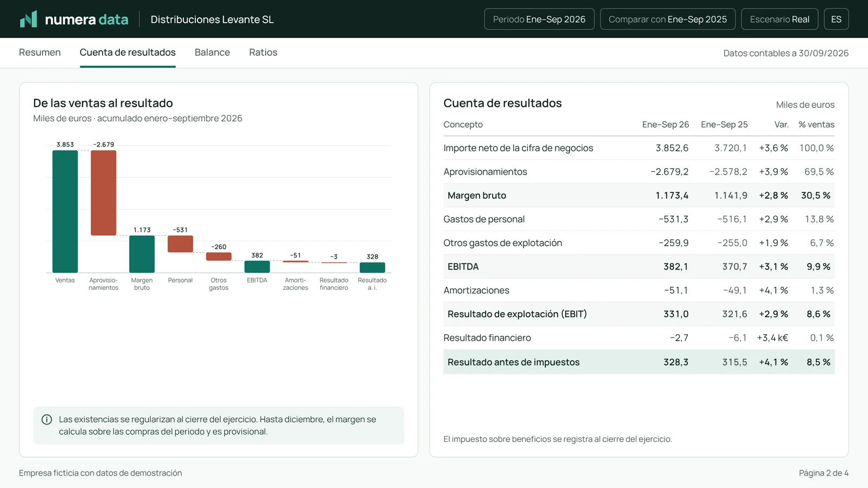Click the green Ventas bar in the chart
This screenshot has height=488, width=868.
point(65,211)
